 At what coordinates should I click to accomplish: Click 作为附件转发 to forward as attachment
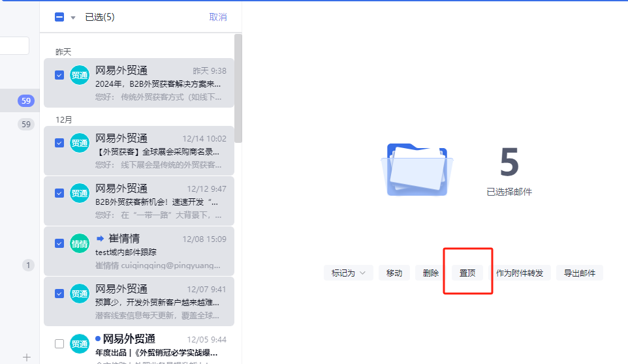click(520, 273)
